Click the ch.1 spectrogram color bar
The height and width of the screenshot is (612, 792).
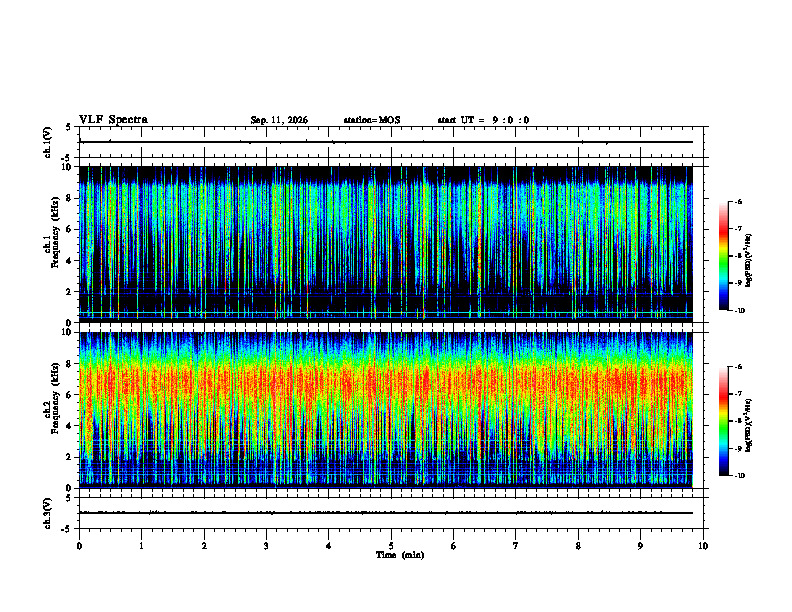(724, 256)
